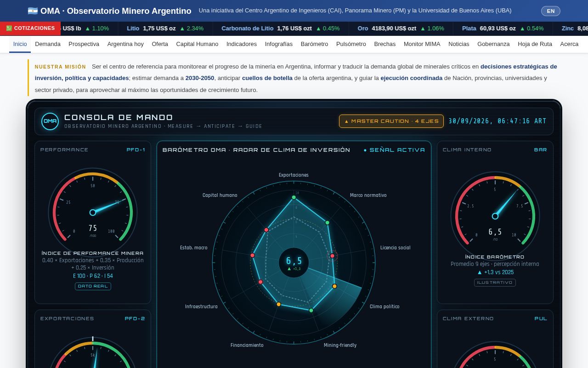This screenshot has height=368, width=588.
Task: Click the PFD-2 code on Exportaciones panel
Action: [135, 318]
